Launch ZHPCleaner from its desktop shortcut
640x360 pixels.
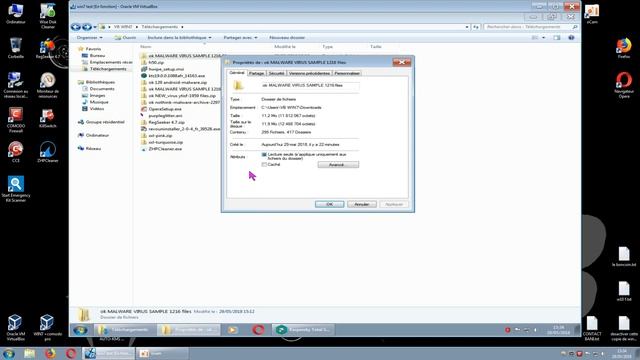click(x=47, y=152)
